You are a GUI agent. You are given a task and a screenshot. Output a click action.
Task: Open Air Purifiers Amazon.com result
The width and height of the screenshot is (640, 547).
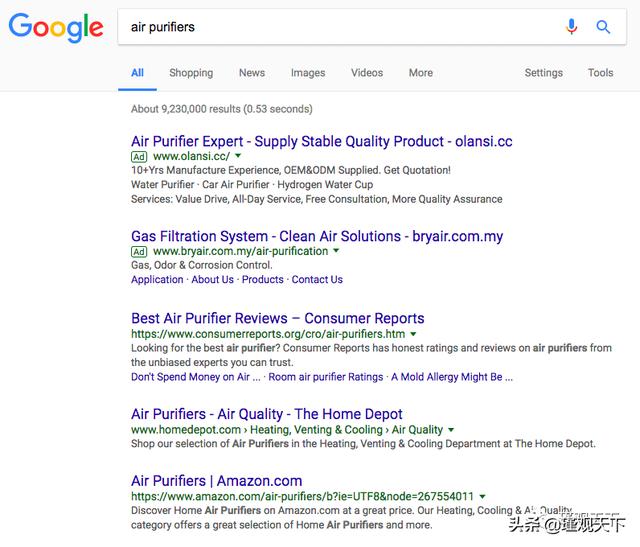pyautogui.click(x=217, y=481)
